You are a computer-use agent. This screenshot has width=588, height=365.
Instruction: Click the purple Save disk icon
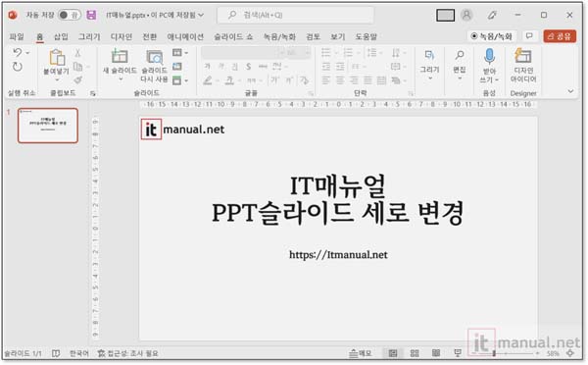91,15
